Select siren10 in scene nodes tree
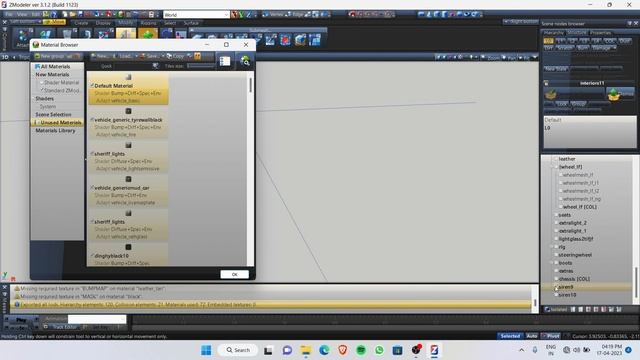This screenshot has width=640, height=360. pyautogui.click(x=567, y=295)
